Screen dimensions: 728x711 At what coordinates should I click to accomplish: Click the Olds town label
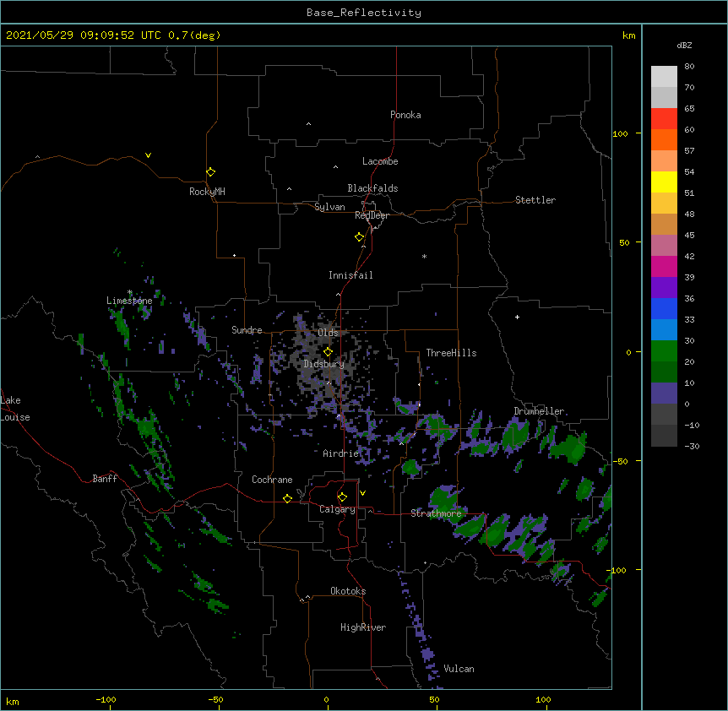click(x=328, y=333)
